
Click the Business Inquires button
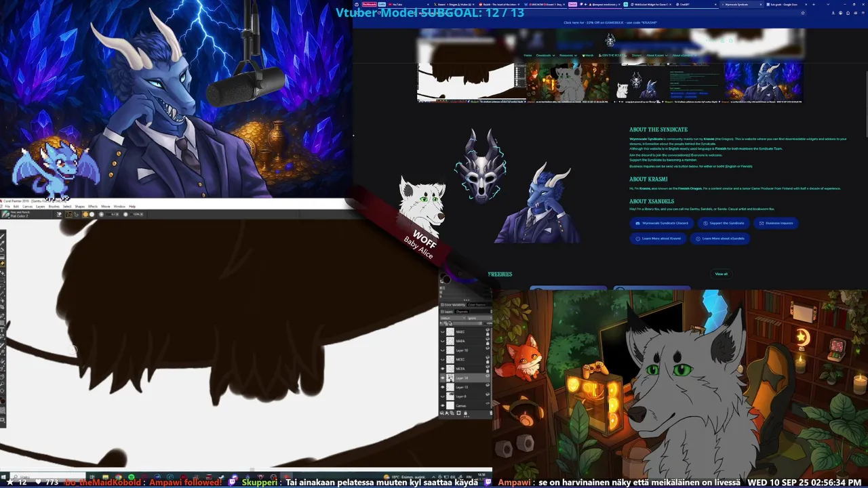(x=776, y=223)
